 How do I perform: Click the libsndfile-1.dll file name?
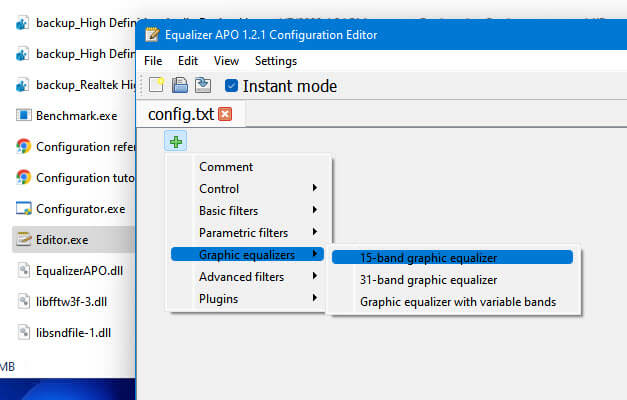(x=74, y=332)
